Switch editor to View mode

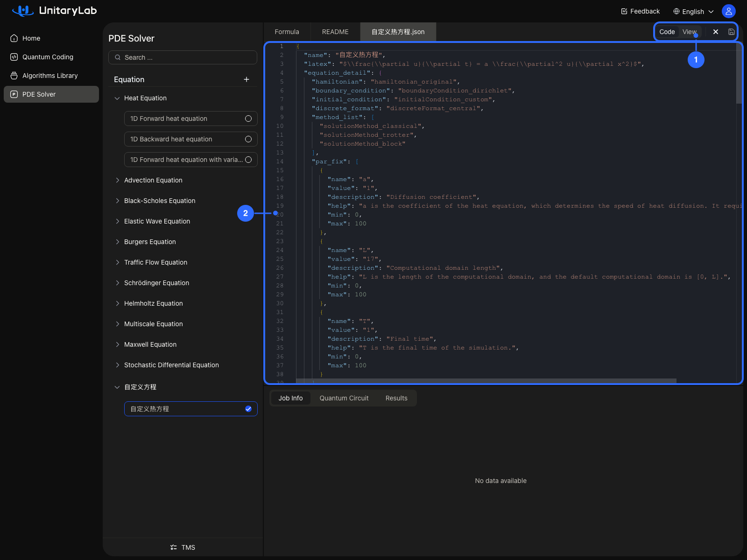(690, 32)
